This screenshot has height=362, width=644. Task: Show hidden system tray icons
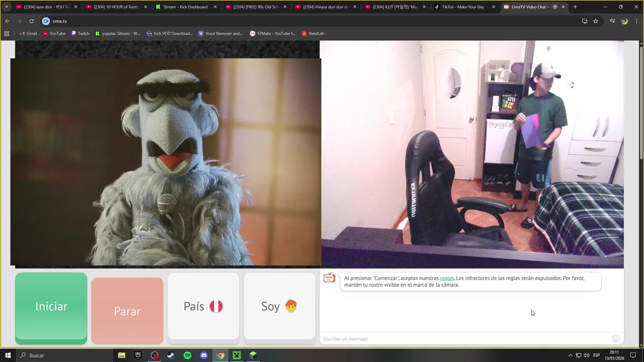(x=570, y=355)
